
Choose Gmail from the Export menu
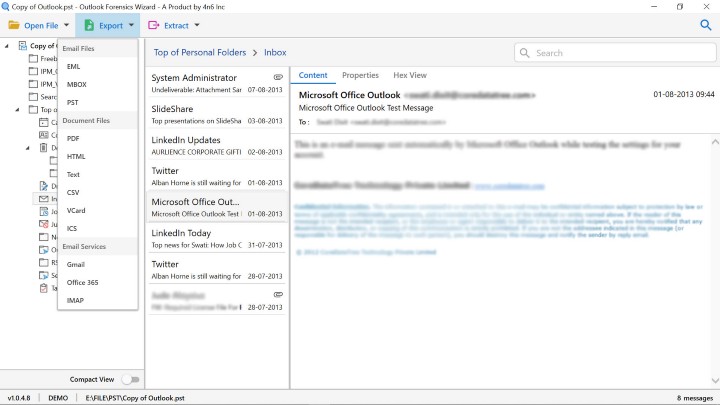tap(98, 264)
